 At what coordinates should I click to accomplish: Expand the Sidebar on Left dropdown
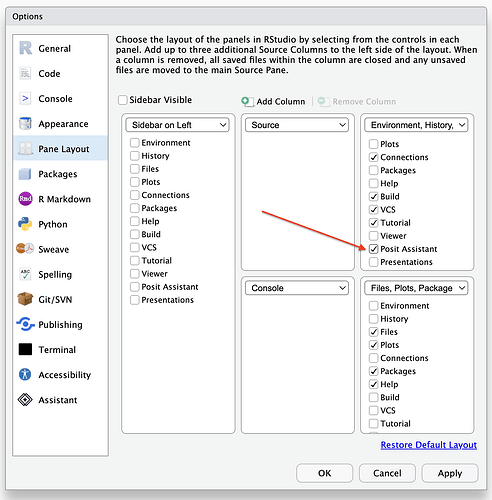(x=178, y=125)
